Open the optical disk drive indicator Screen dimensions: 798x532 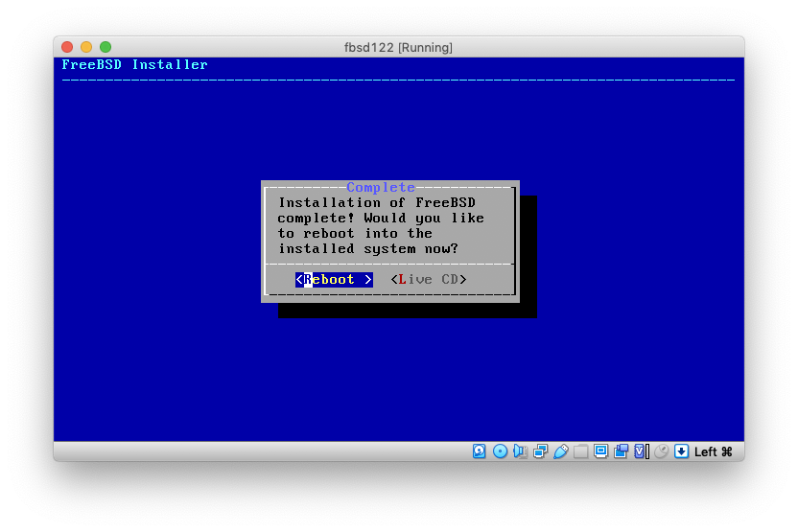click(x=500, y=451)
